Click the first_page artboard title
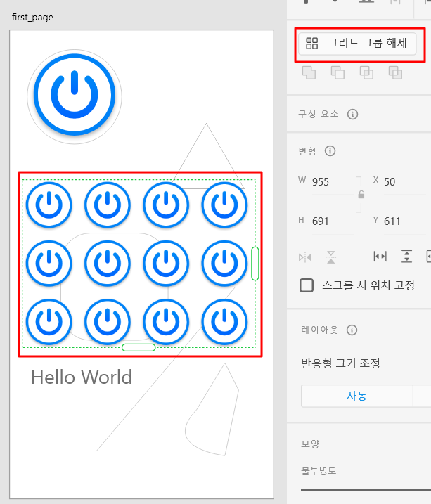 [32, 18]
